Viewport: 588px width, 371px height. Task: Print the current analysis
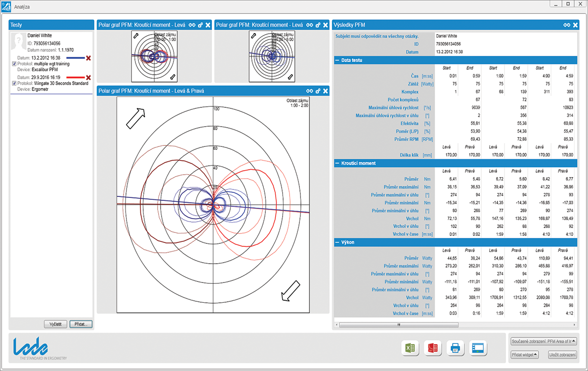[x=455, y=348]
